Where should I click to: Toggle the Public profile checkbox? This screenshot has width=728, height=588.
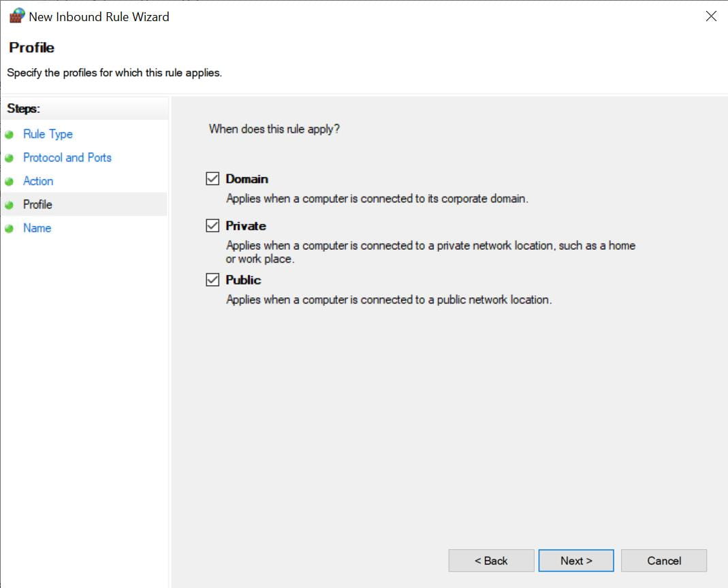[x=212, y=280]
